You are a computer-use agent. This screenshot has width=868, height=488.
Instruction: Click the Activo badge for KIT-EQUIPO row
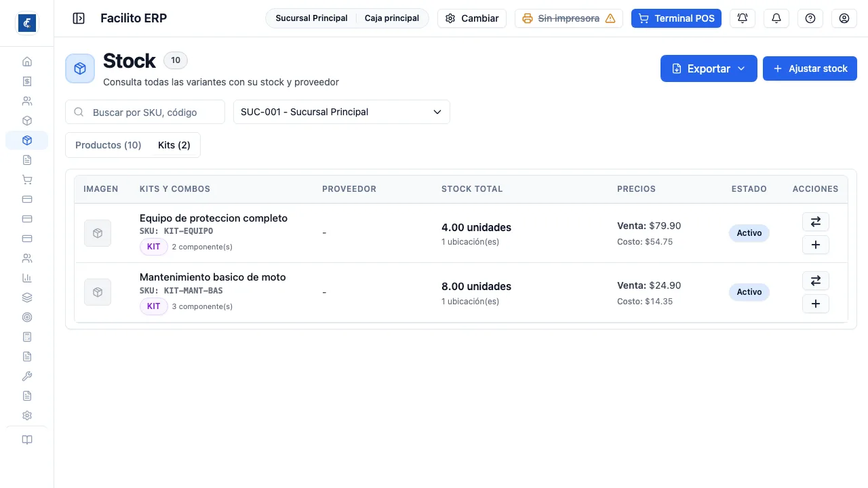pyautogui.click(x=749, y=233)
